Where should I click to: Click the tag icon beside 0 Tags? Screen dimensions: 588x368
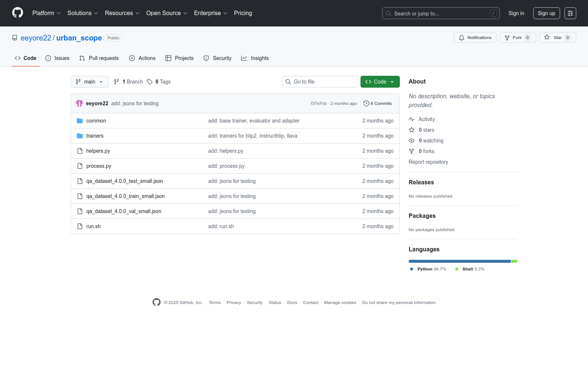(150, 82)
